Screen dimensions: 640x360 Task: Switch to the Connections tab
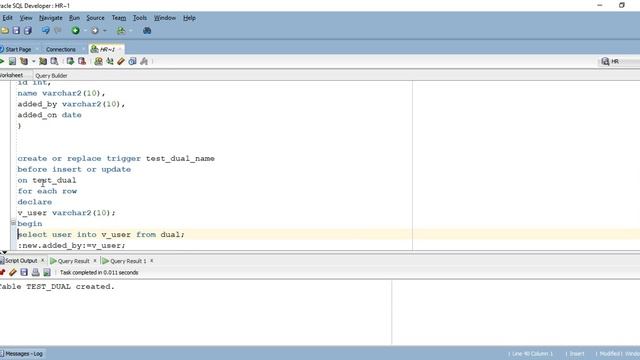coord(60,49)
